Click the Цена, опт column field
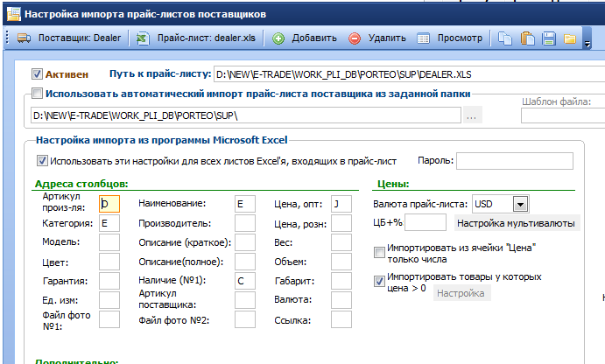Screen dimensions: 605x364 click(341, 204)
